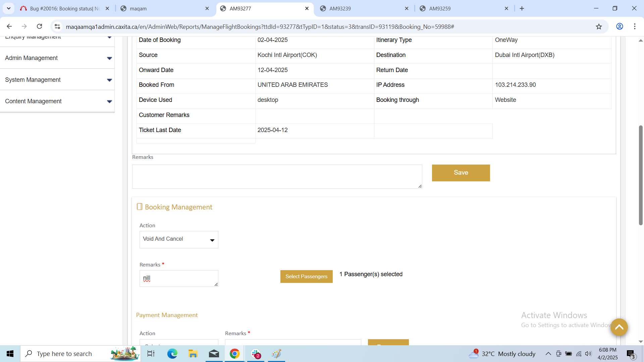This screenshot has height=362, width=644.
Task: Click Select Passengers button
Action: click(306, 277)
